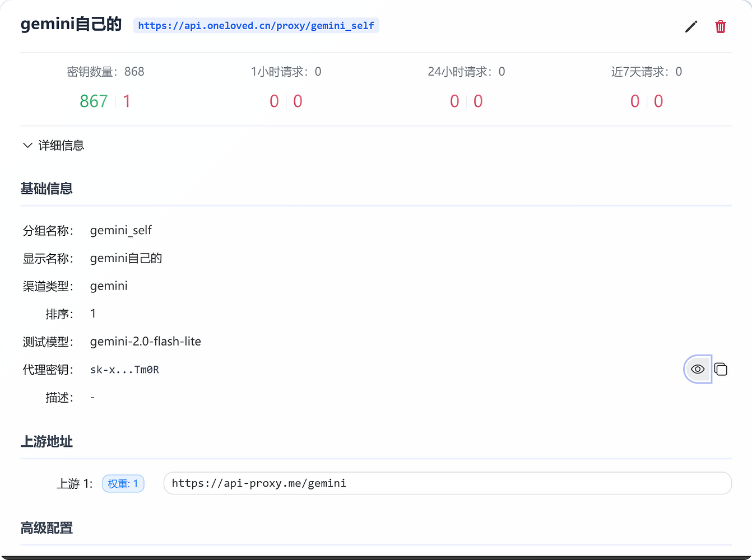Click the gemini自己的 page title

[71, 25]
